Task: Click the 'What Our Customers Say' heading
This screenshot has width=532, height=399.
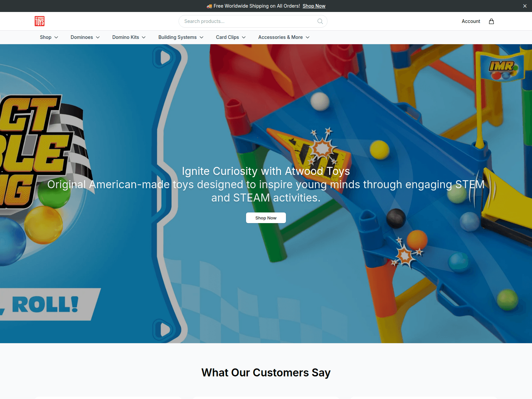Action: 266,373
